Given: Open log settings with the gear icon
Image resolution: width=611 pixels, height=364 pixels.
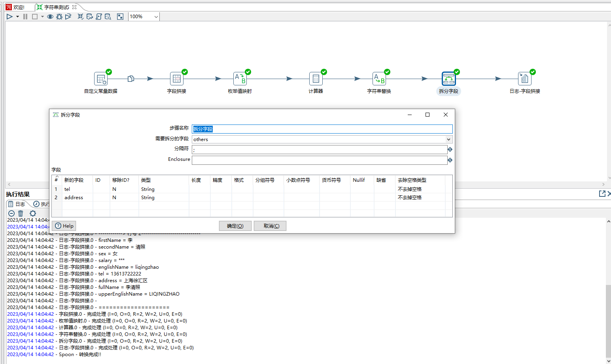Looking at the screenshot, I should (33, 213).
